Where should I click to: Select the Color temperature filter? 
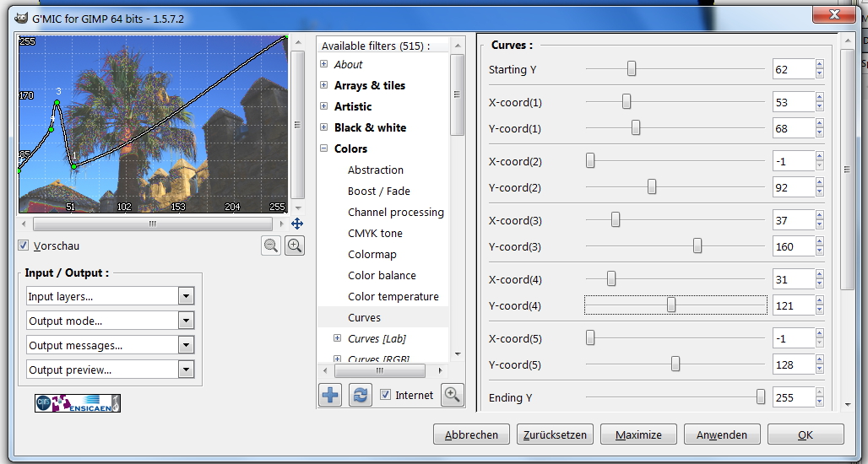click(x=393, y=296)
